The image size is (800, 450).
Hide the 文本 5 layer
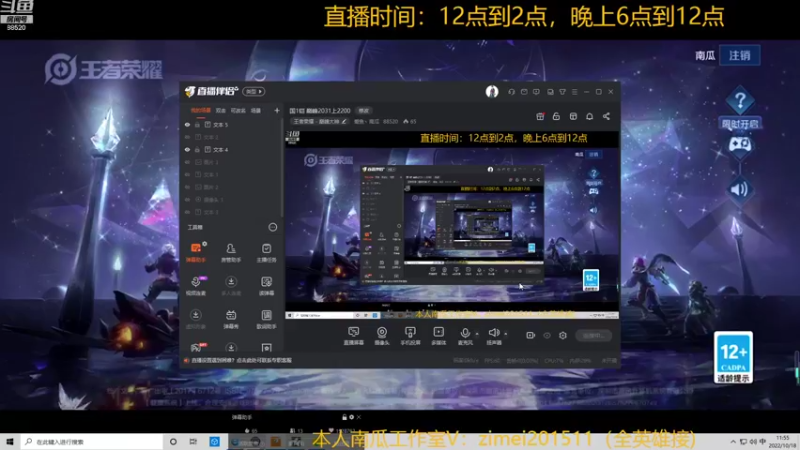tap(187, 124)
